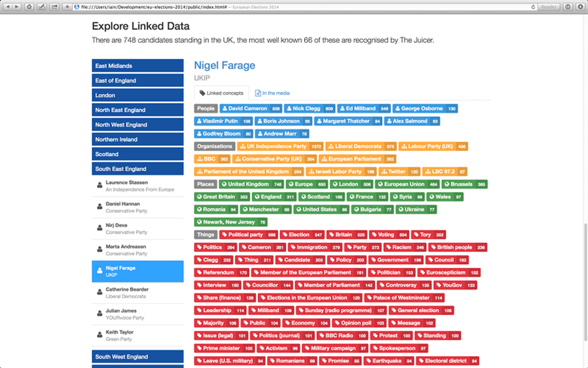Select candidate Daniel Hannan
The image size is (588, 368).
pyautogui.click(x=138, y=207)
